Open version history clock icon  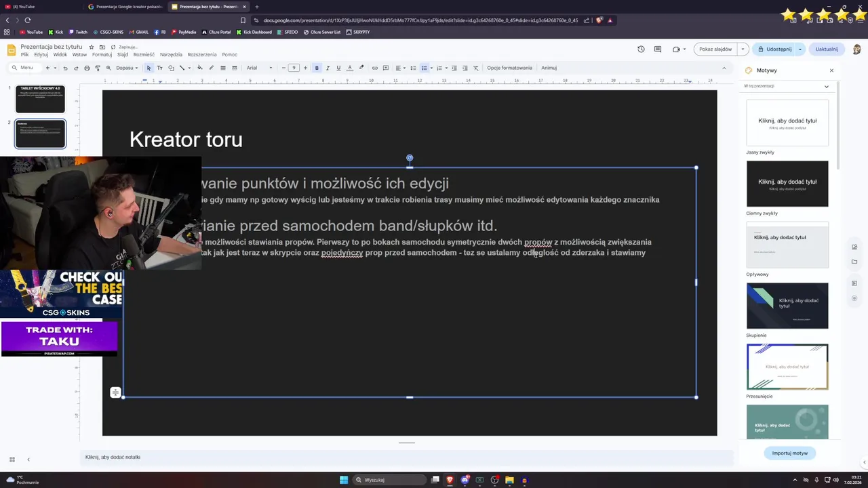click(641, 49)
